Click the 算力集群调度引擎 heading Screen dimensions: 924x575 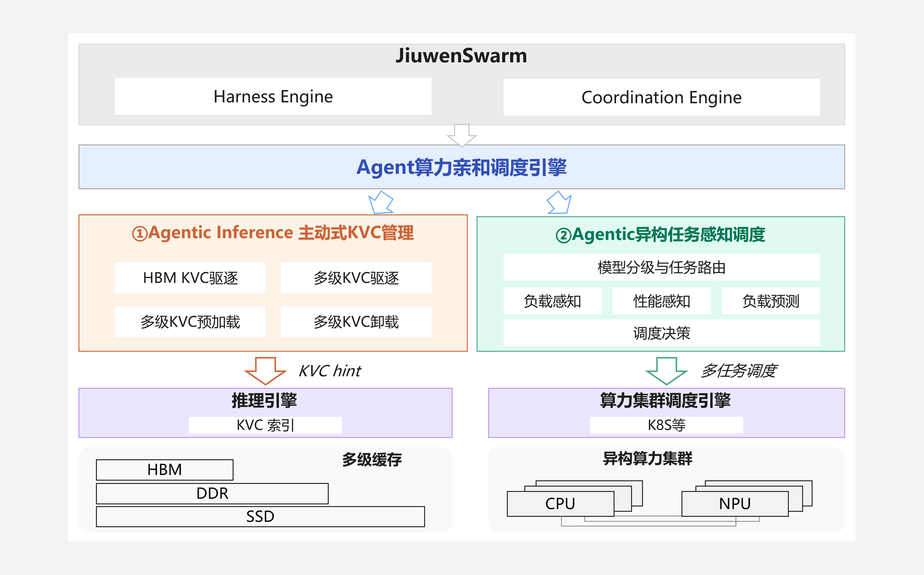point(665,400)
